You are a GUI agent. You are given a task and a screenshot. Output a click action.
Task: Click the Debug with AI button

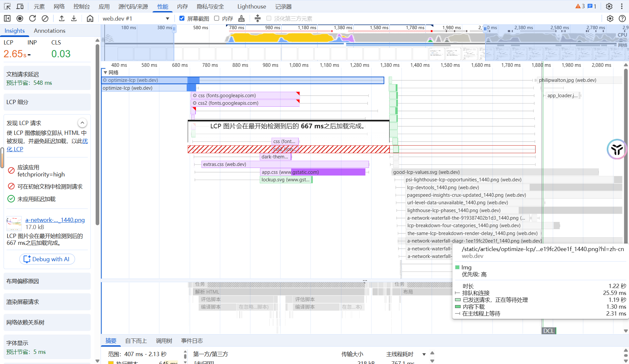47,259
